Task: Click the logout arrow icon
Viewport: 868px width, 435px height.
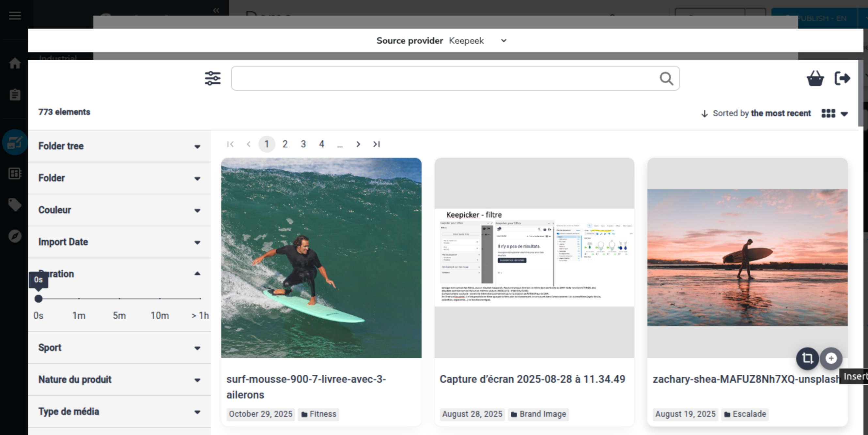Action: click(x=842, y=79)
